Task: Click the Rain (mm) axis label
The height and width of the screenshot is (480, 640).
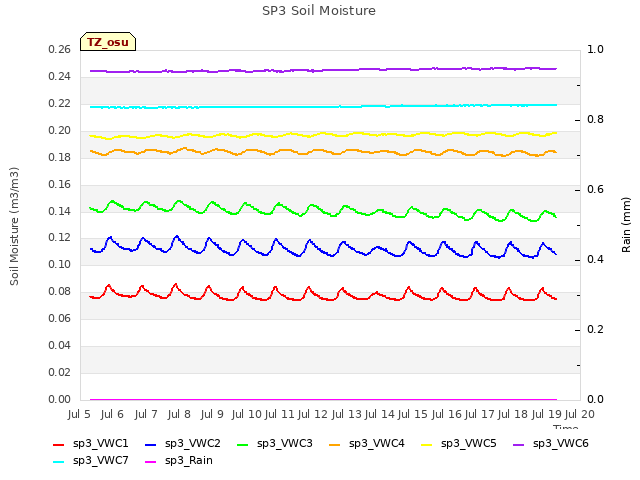Action: tap(626, 225)
